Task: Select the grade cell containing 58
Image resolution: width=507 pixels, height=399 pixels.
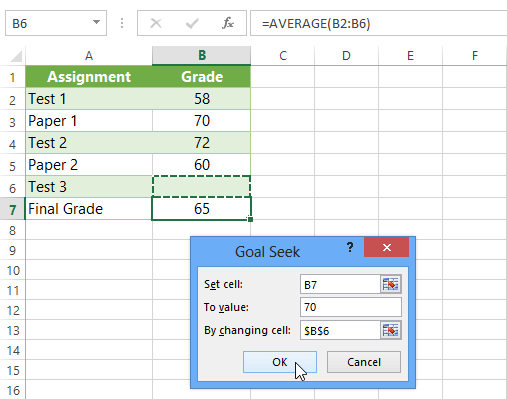Action: coord(202,99)
